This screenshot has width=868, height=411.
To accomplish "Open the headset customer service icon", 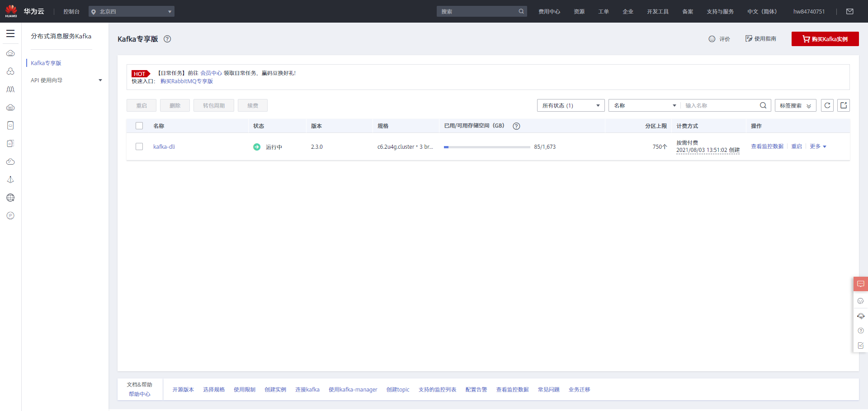I will coord(861,316).
